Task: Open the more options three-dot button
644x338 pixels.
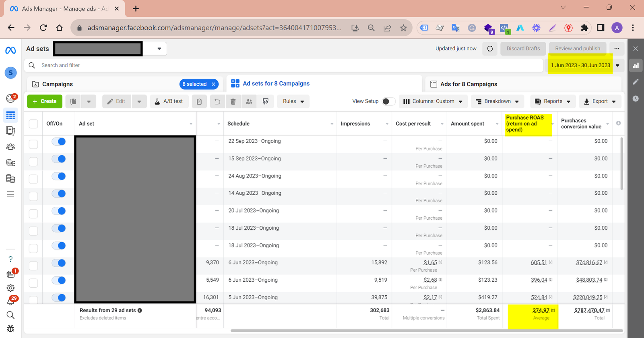Action: [617, 49]
